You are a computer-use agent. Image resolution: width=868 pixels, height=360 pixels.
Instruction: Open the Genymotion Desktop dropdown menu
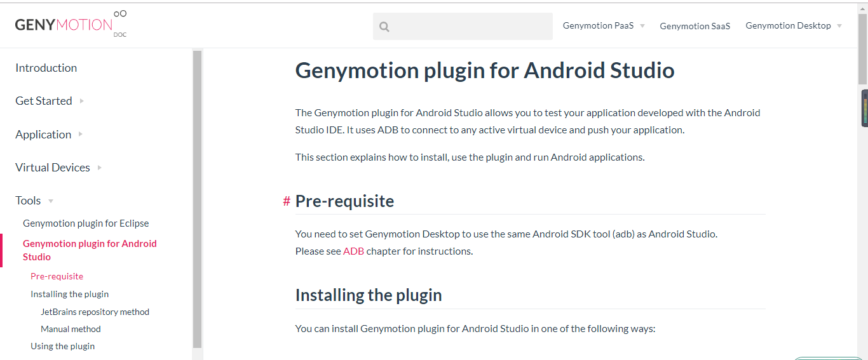[x=794, y=26]
